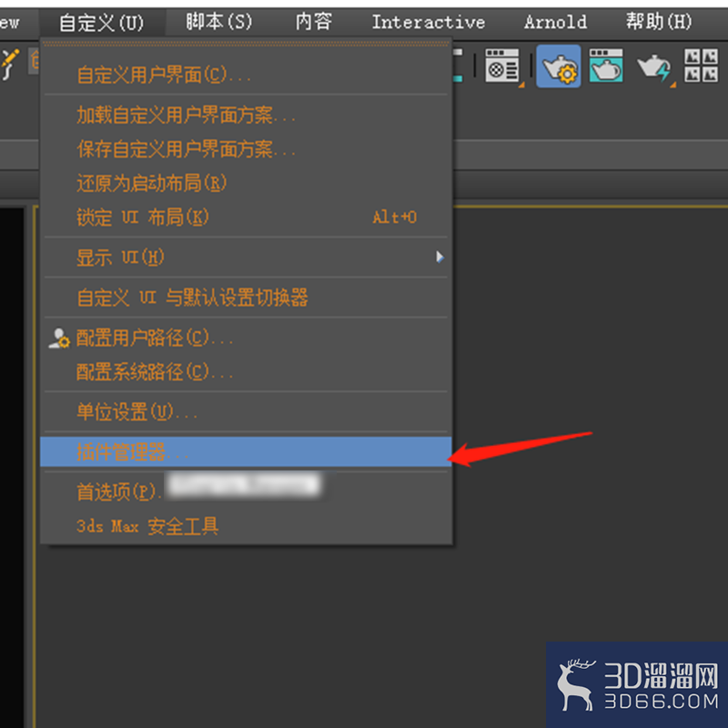The width and height of the screenshot is (728, 728).
Task: Open 配置系统路径(C)... dialog
Action: coord(246,372)
